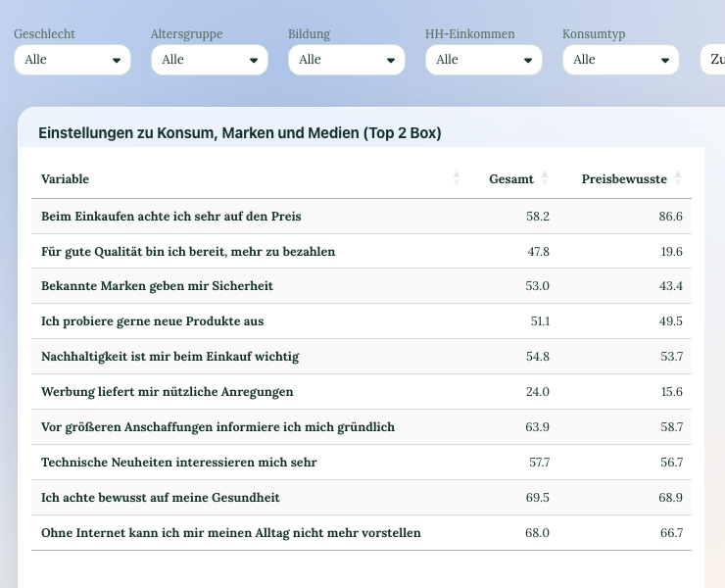Click Preisbewusste value 56.7
Viewport: 725px width, 588px height.
point(671,463)
